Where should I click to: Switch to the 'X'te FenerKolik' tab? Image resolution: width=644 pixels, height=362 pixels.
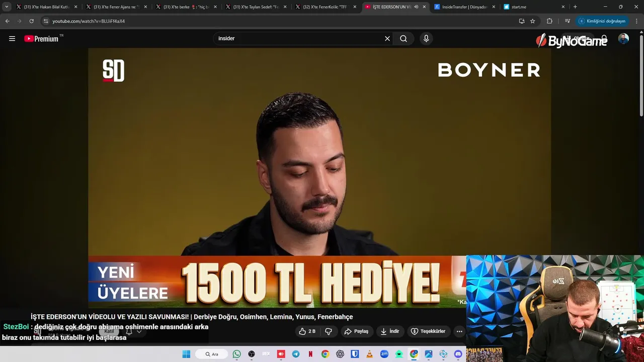click(x=325, y=7)
